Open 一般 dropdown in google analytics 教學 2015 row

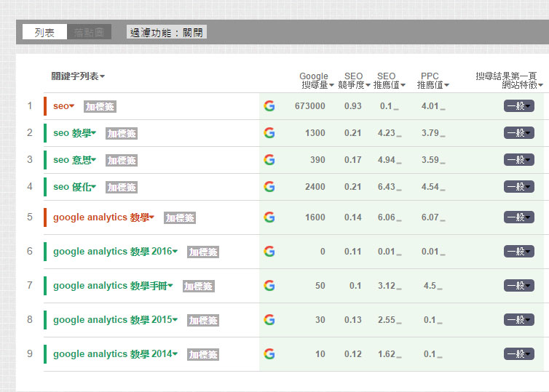point(519,319)
